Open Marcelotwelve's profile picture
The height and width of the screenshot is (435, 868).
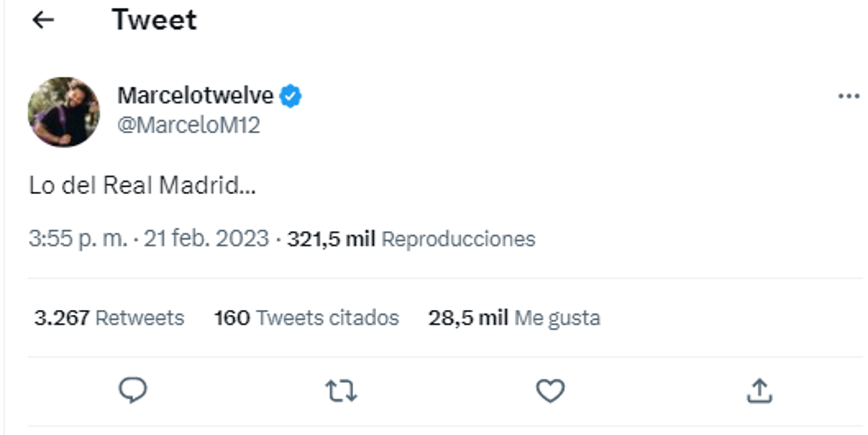click(x=64, y=112)
